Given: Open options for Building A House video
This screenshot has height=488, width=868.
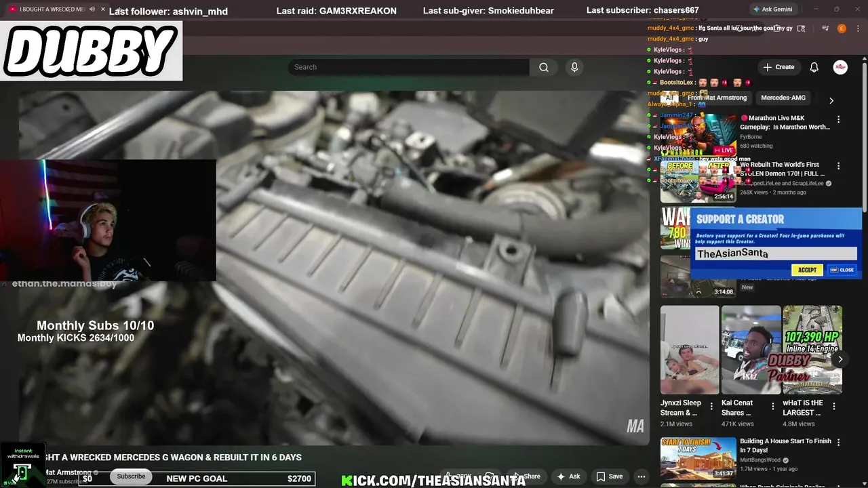Looking at the screenshot, I should click(838, 443).
